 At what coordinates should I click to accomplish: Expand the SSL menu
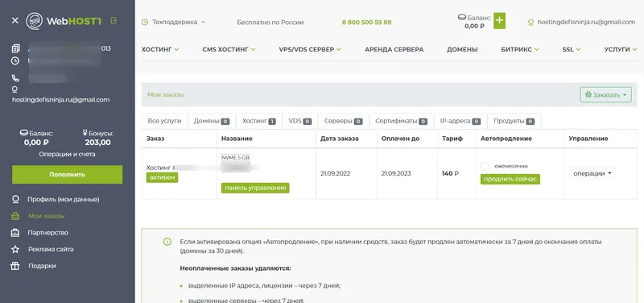(x=572, y=49)
